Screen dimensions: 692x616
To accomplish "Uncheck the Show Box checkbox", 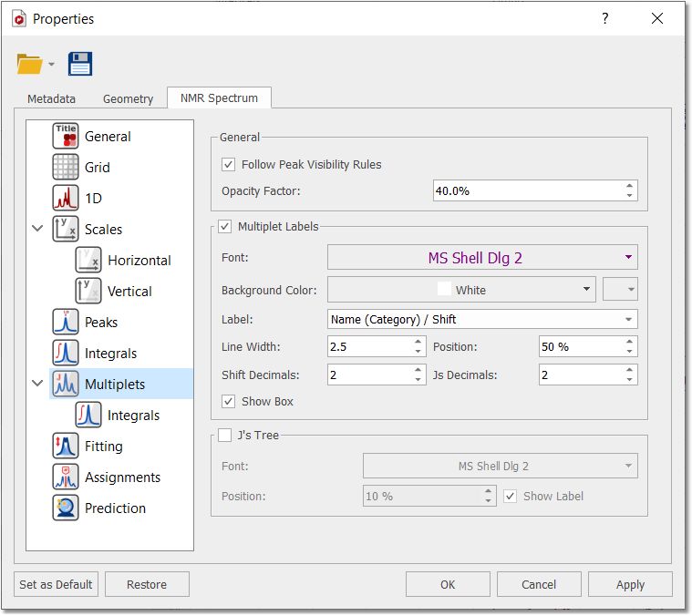I will click(x=229, y=402).
